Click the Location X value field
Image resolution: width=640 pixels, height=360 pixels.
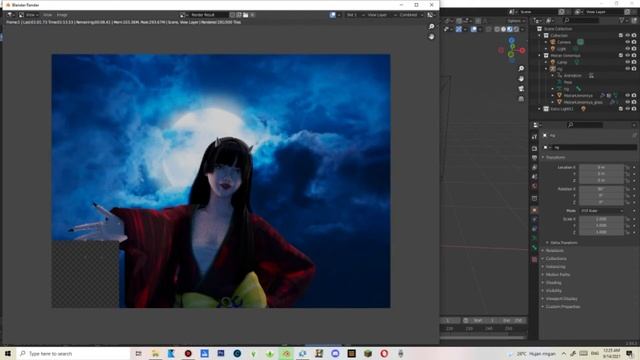(x=601, y=167)
